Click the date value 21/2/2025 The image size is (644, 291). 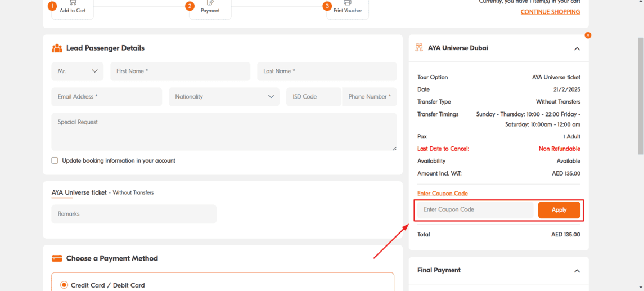point(567,89)
